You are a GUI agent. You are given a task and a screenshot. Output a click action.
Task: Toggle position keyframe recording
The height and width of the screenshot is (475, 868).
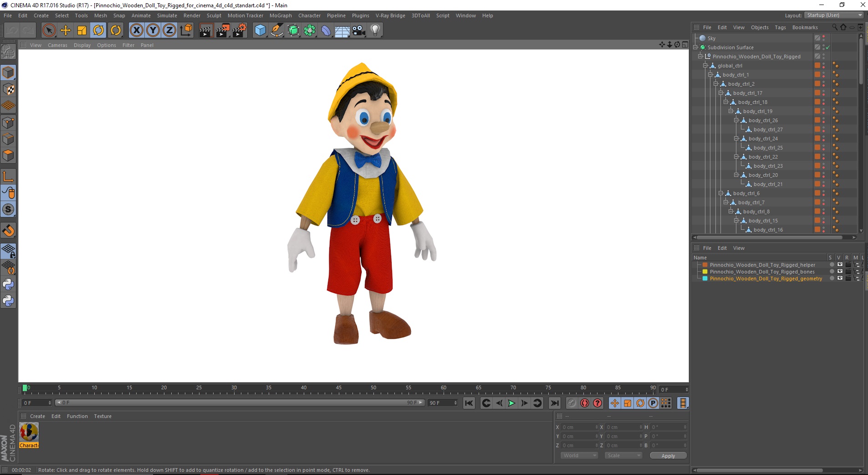tap(615, 403)
